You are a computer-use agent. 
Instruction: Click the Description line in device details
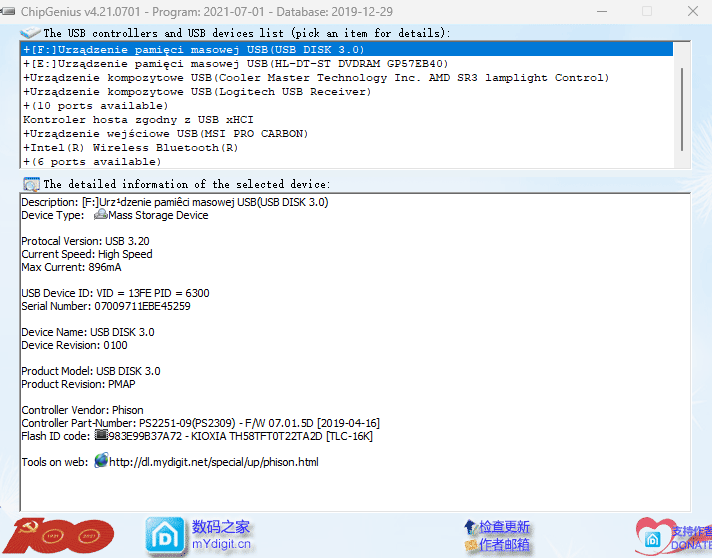point(175,202)
